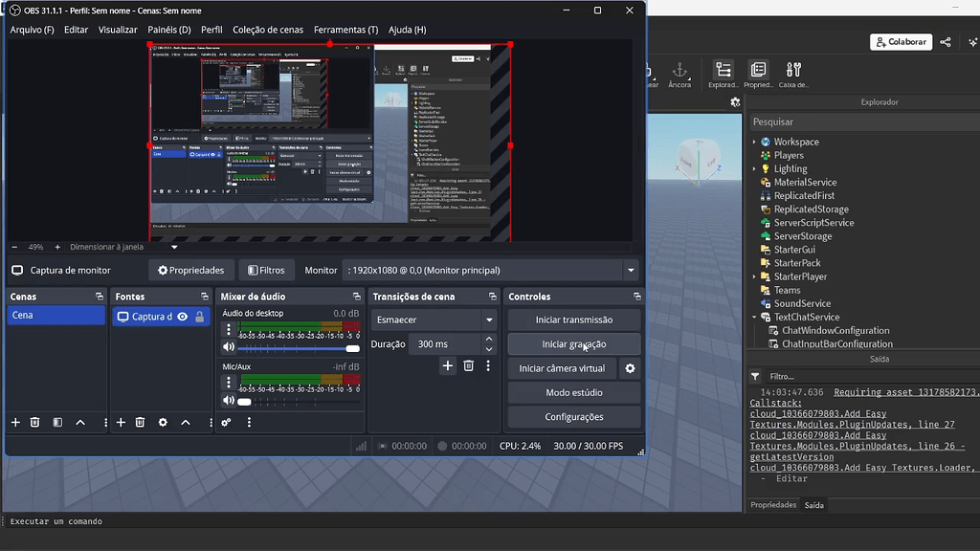980x551 pixels.
Task: Mute Áudio do desktop with the speaker icon
Action: tap(229, 346)
